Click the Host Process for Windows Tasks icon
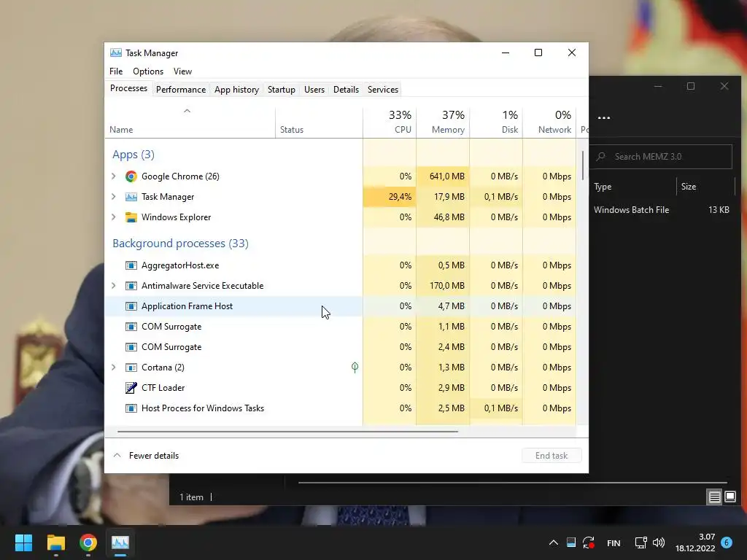 pyautogui.click(x=131, y=408)
